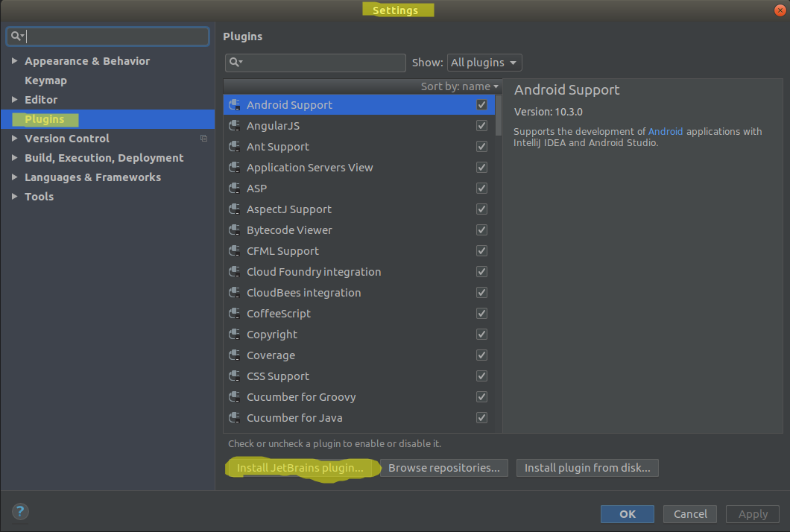The image size is (790, 532).
Task: Click the plugin search magnifier icon
Action: point(236,62)
